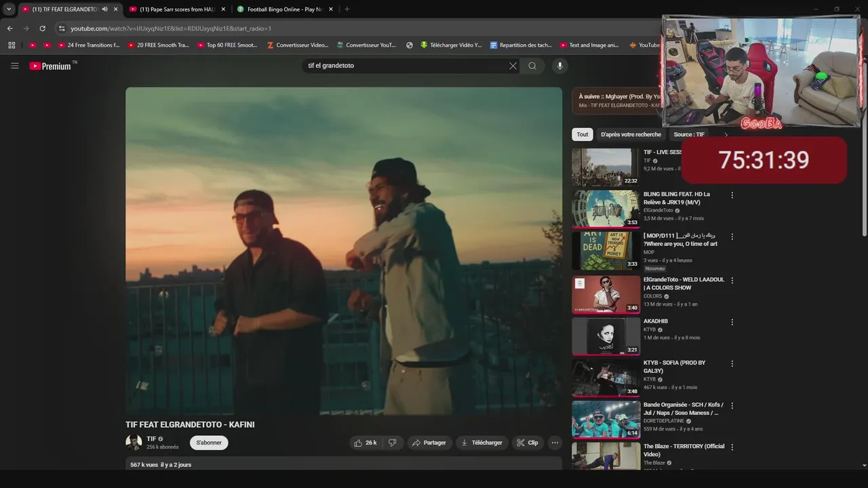Open options for BLING BLING video
Screen dimensions: 868x488
coord(732,195)
